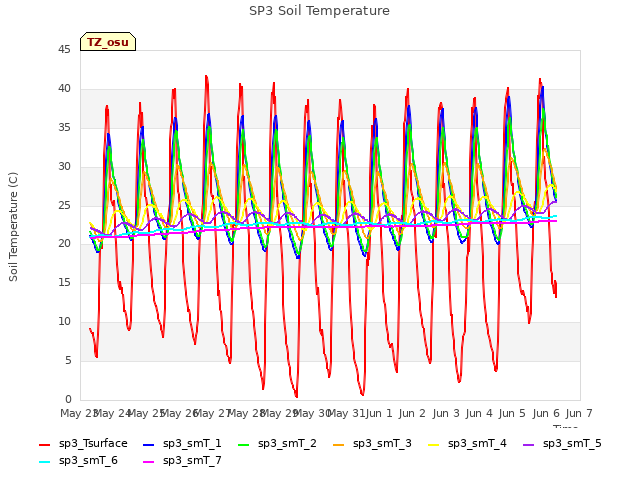Toggle the sp3_smT_3 legend entry
Screen dimensions: 640x480
coord(372,443)
